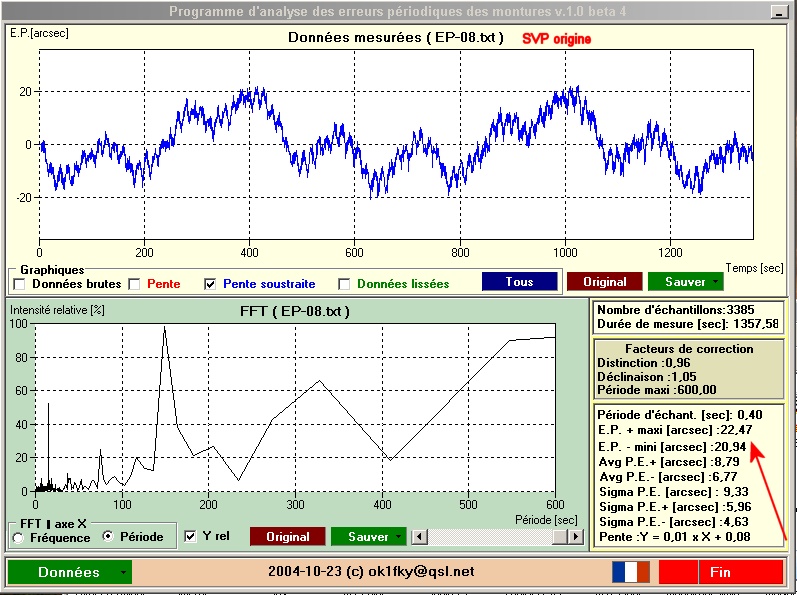Click the E.P. - mini 20,94 value

672,447
